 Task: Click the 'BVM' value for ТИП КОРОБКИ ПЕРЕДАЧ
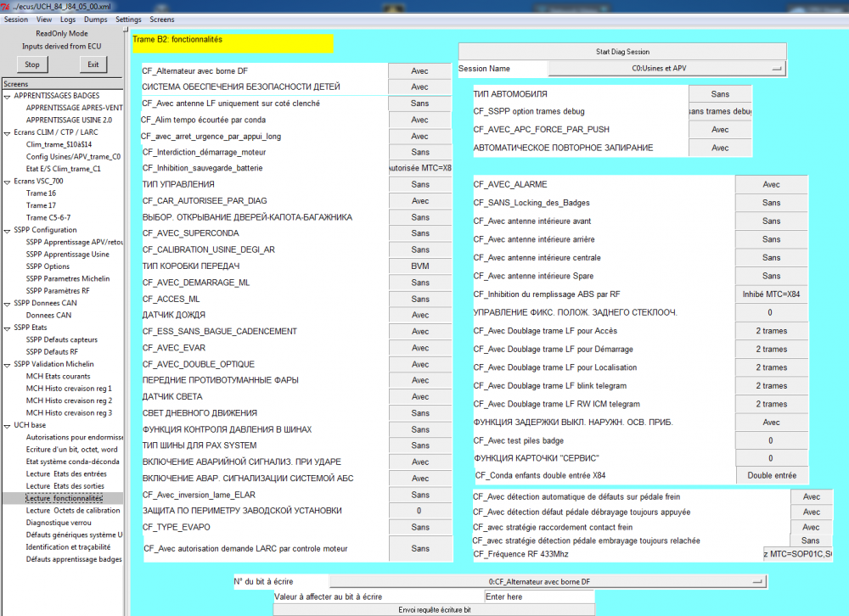point(419,266)
